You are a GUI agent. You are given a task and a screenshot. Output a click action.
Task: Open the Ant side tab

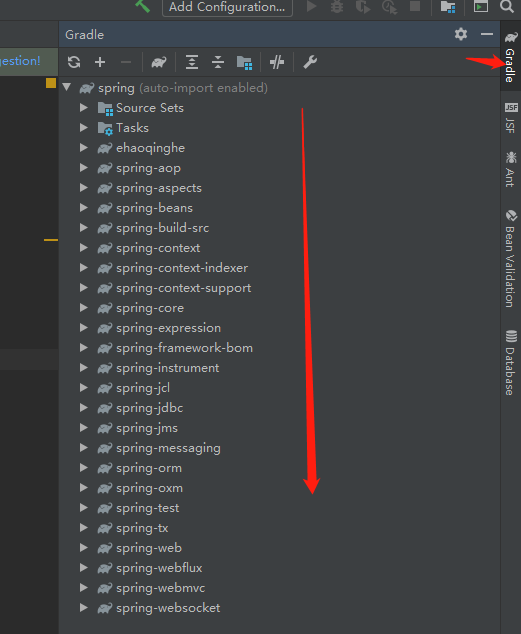coord(510,169)
